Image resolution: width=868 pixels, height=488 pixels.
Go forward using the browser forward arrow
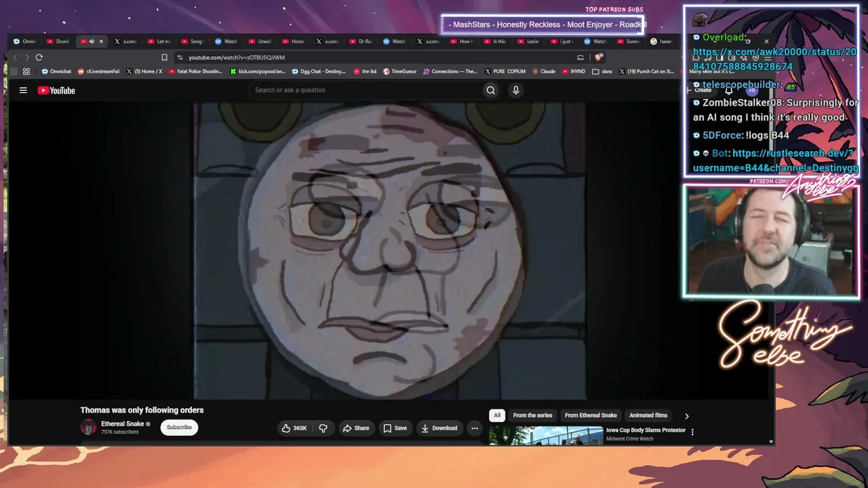tap(27, 58)
